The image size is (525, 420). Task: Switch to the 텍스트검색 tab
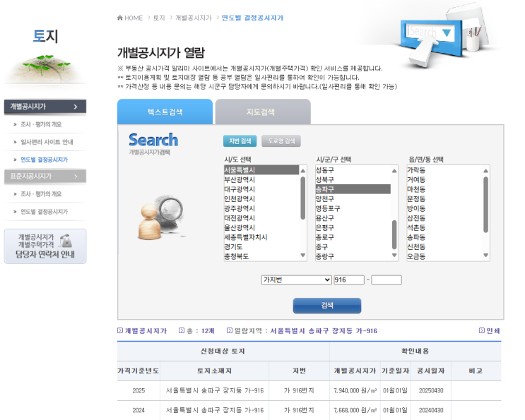[x=165, y=112]
